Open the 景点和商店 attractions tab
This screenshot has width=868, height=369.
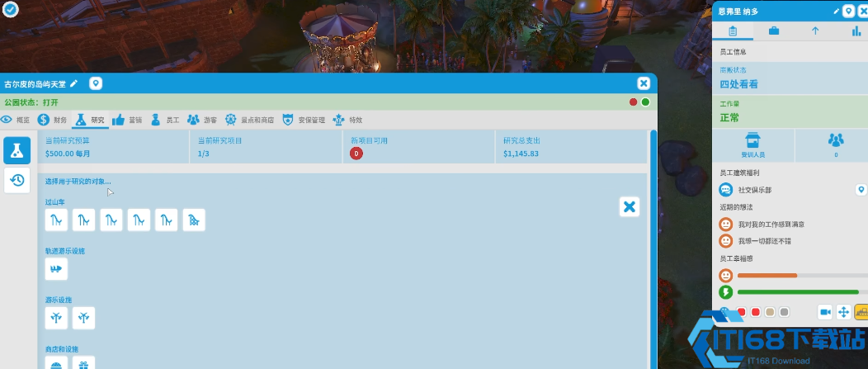point(248,120)
